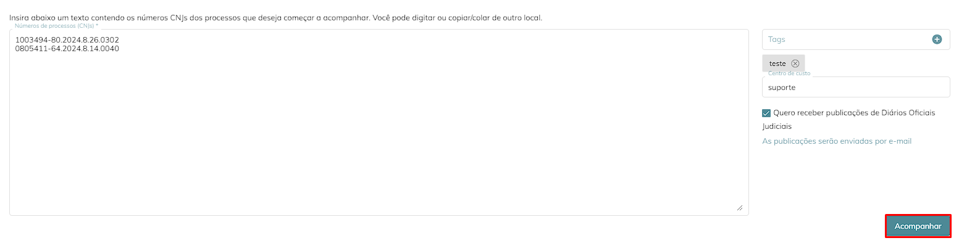
Task: Open the "As publicações serão enviadas por e-mail" link
Action: click(x=837, y=141)
